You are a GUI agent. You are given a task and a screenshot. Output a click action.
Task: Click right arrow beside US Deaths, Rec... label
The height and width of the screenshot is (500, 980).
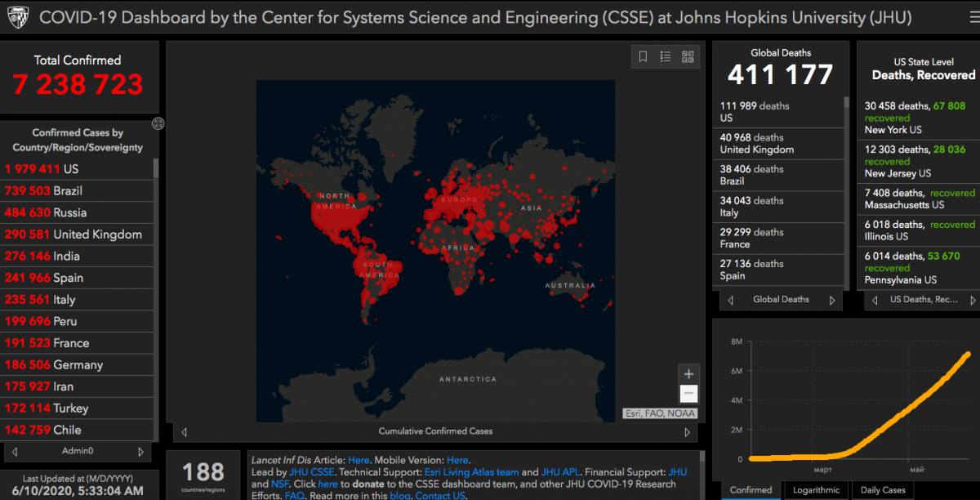click(x=973, y=300)
